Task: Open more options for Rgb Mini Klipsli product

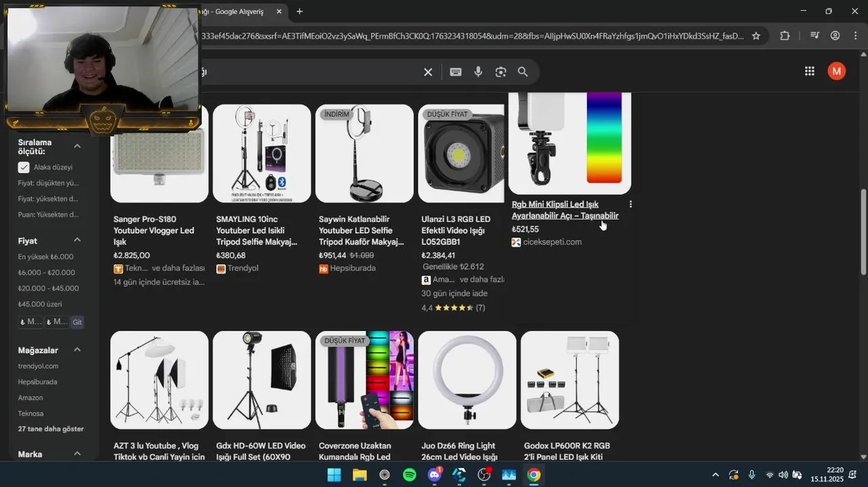Action: point(630,204)
